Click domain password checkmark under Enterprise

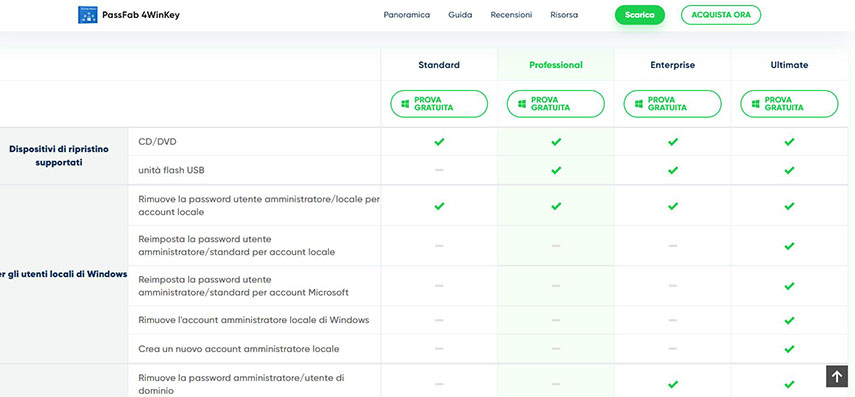[672, 384]
